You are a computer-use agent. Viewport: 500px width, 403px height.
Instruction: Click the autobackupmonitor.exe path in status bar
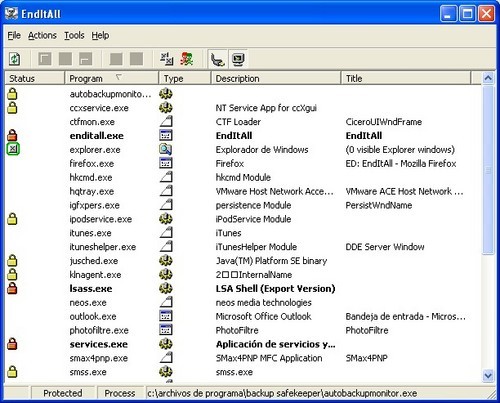coord(282,393)
